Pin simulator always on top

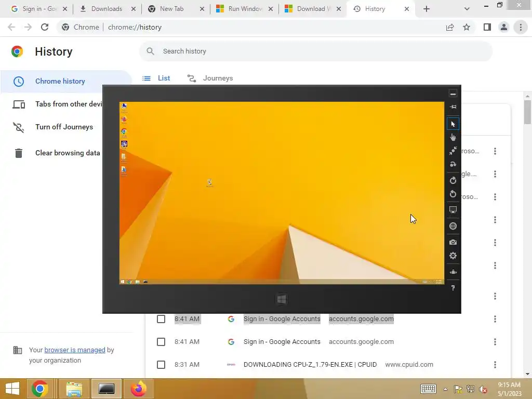453,107
